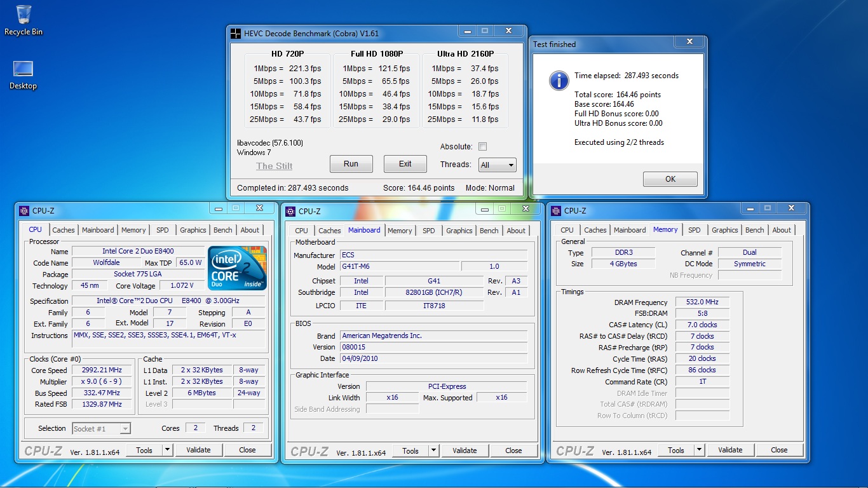Click the Intel Core 2 Duo logo

(238, 269)
